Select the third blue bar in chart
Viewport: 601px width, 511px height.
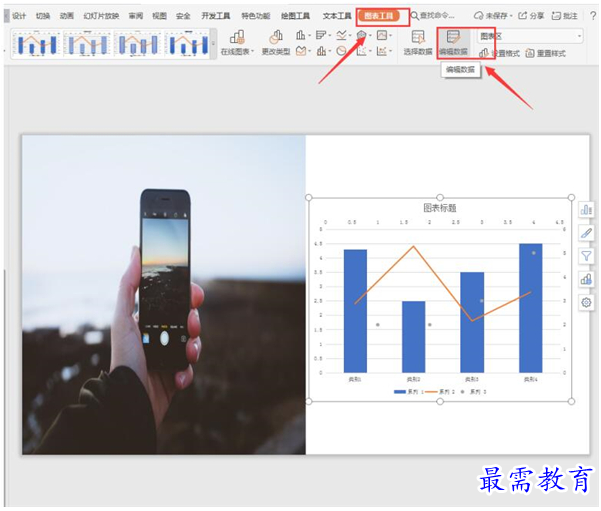pos(472,322)
